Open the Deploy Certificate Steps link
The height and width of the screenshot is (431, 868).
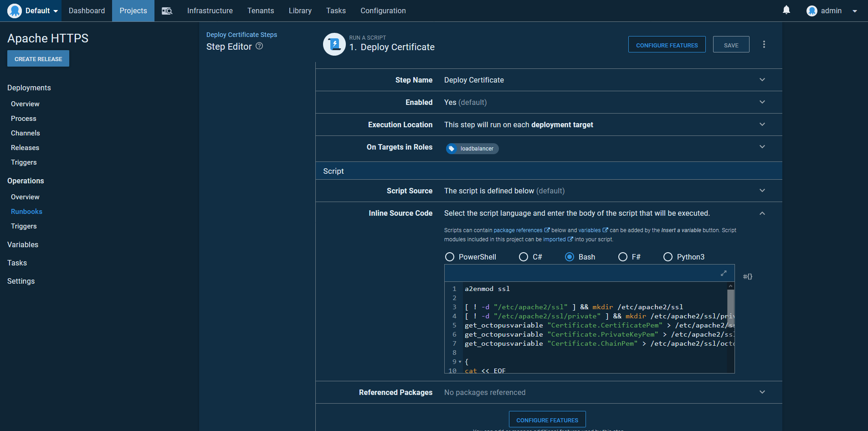(x=241, y=35)
